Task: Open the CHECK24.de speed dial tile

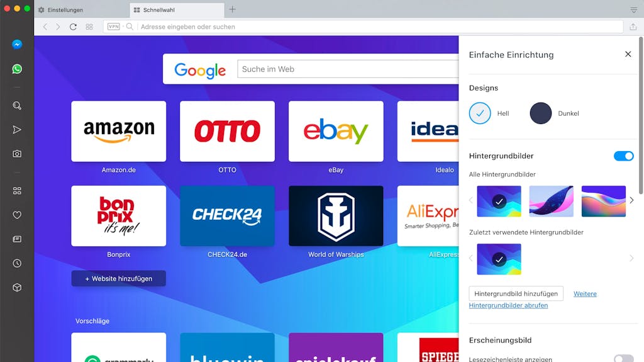Action: click(227, 216)
